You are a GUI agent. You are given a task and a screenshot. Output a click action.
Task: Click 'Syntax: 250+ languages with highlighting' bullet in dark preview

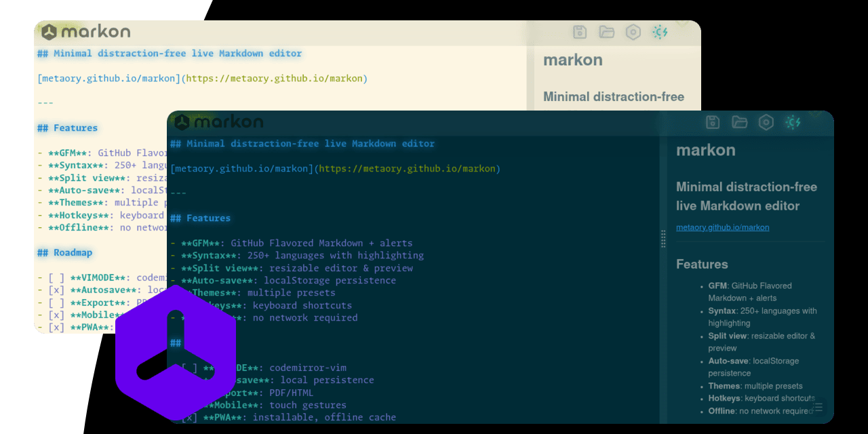click(763, 317)
